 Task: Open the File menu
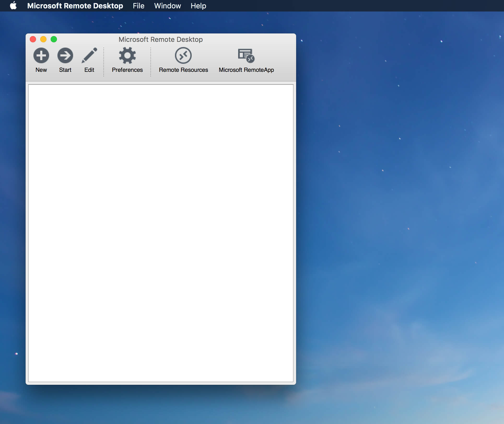pyautogui.click(x=138, y=6)
